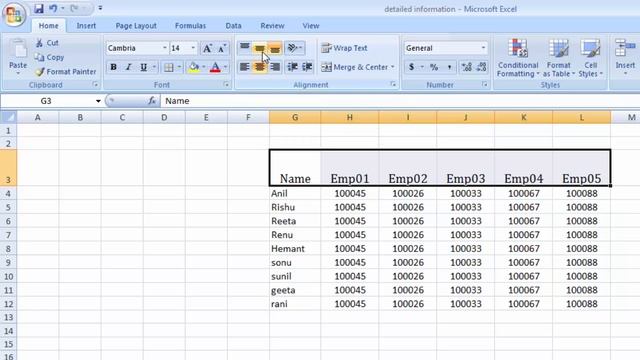640x360 pixels.
Task: Undo the last action
Action: coord(53,9)
